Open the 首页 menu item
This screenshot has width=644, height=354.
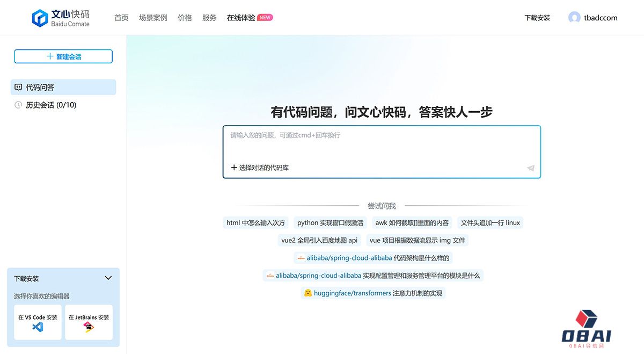pyautogui.click(x=121, y=17)
